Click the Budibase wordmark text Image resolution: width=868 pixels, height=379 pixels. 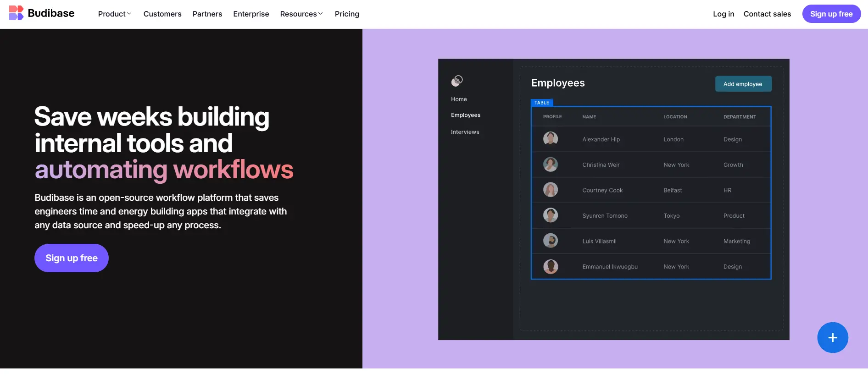tap(51, 13)
